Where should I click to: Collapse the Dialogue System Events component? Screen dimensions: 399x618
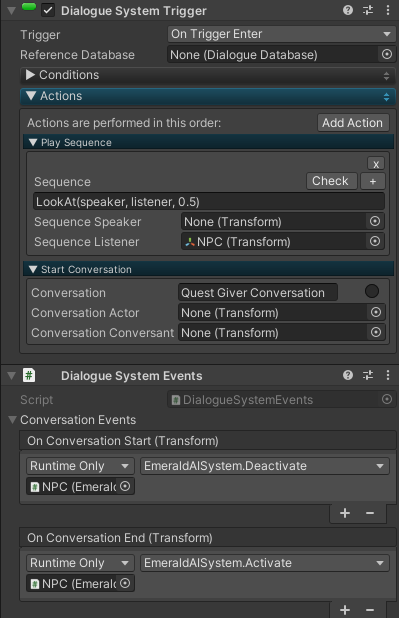pos(11,376)
